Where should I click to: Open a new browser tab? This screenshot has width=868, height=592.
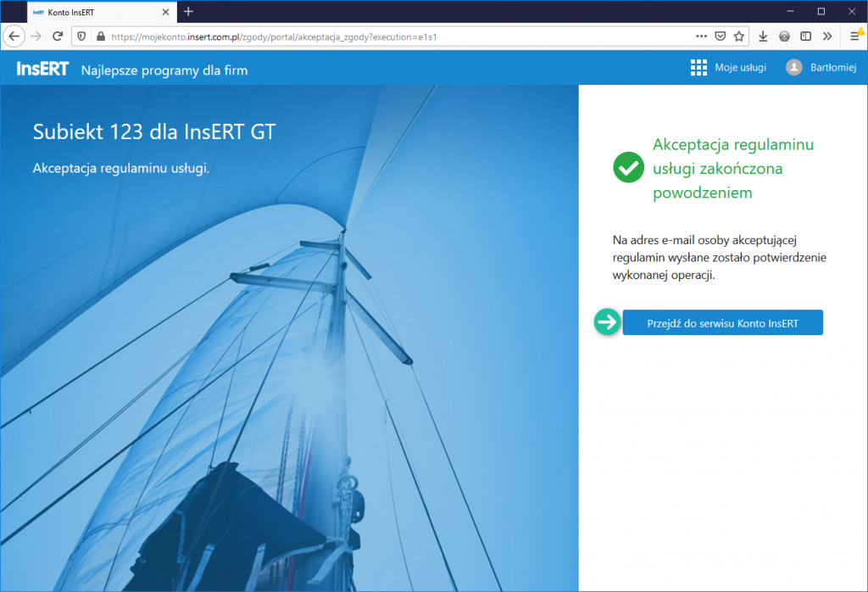point(188,12)
